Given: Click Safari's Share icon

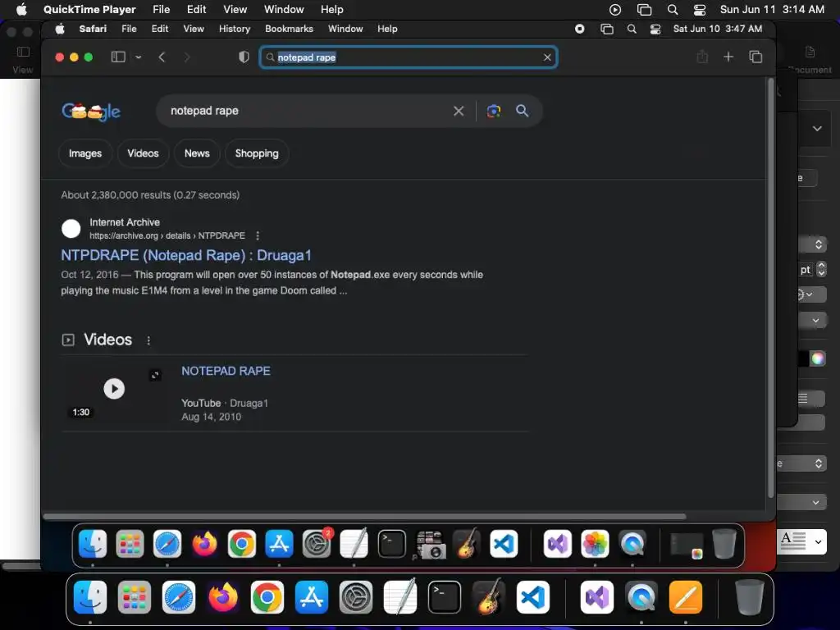Looking at the screenshot, I should [x=702, y=57].
